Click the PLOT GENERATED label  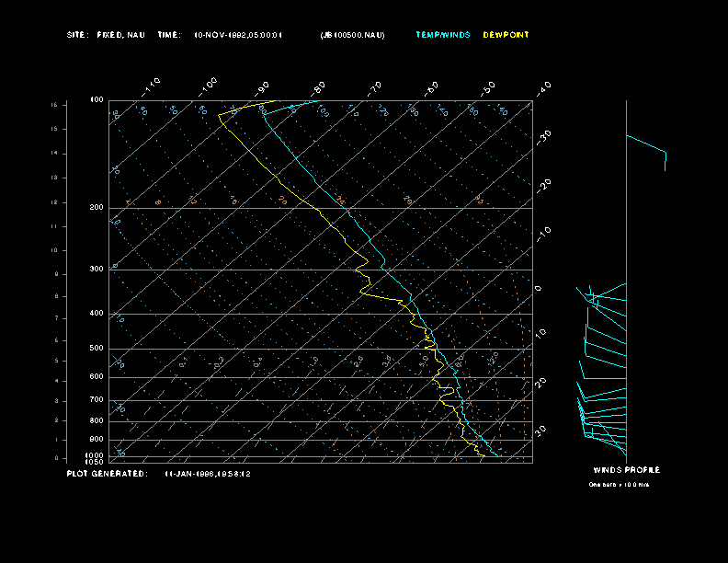pos(106,474)
